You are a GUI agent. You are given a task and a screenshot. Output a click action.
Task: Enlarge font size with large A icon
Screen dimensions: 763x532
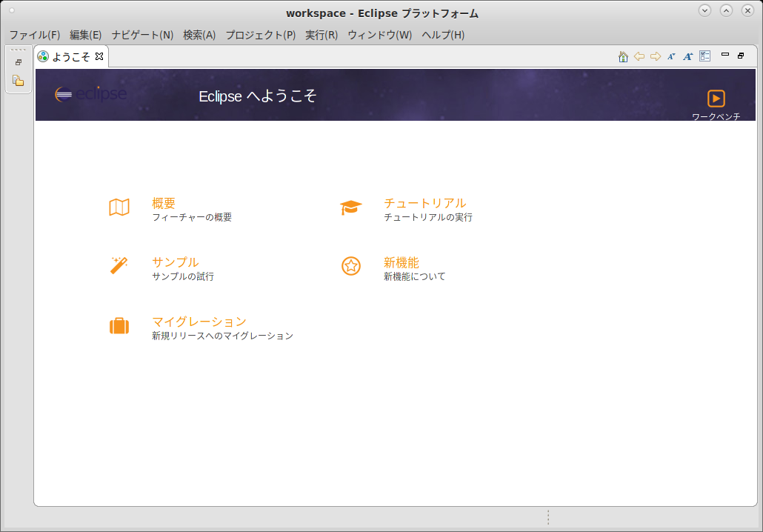[x=687, y=56]
